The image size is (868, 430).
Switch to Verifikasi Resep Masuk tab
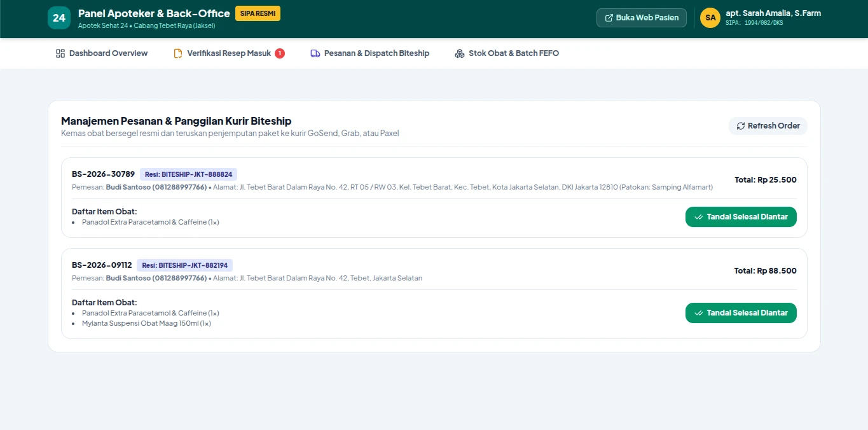click(229, 53)
